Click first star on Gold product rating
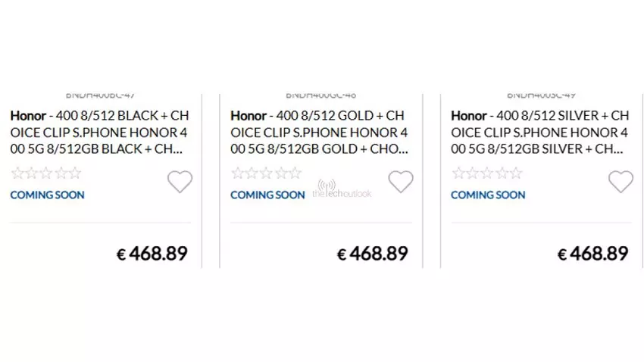644x362 pixels. pyautogui.click(x=238, y=173)
